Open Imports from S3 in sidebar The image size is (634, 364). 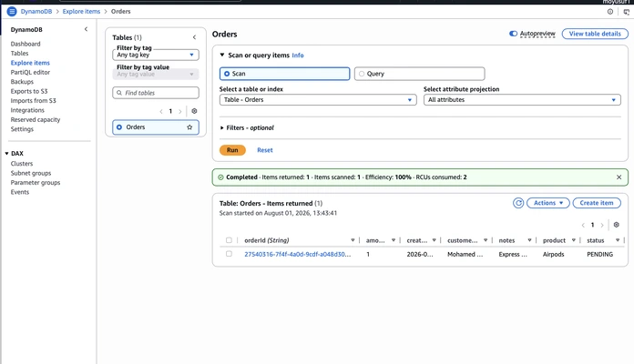pos(33,101)
